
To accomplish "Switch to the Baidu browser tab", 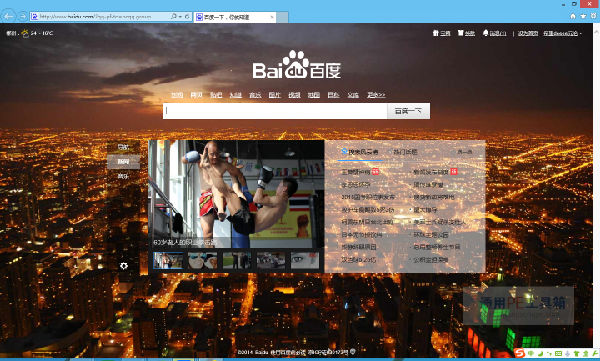I will click(x=235, y=17).
